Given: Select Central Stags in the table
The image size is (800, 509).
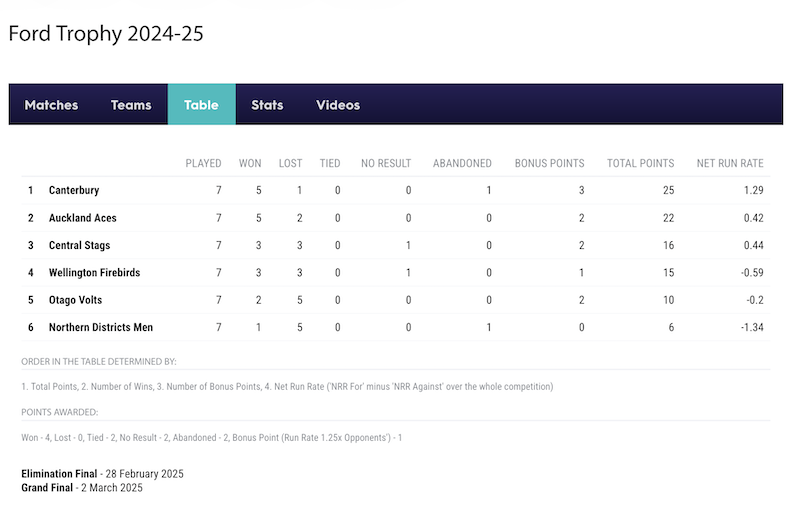Looking at the screenshot, I should click(80, 245).
